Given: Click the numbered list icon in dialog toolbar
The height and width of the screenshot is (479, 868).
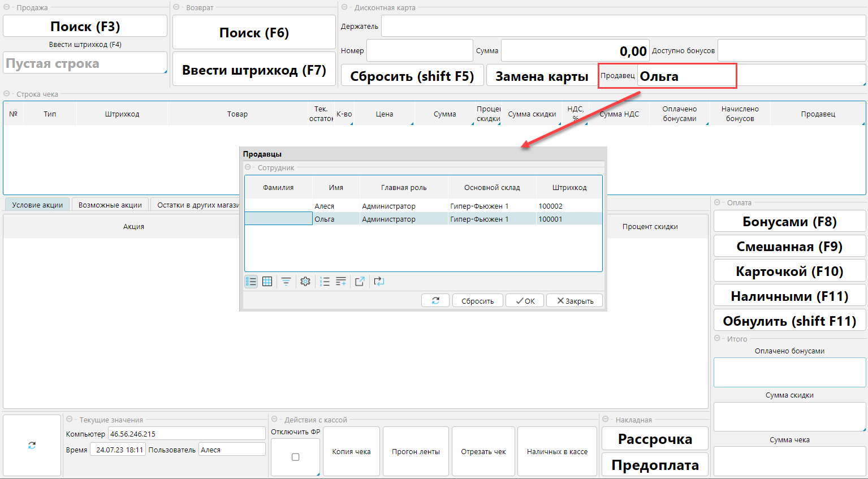Looking at the screenshot, I should [325, 282].
